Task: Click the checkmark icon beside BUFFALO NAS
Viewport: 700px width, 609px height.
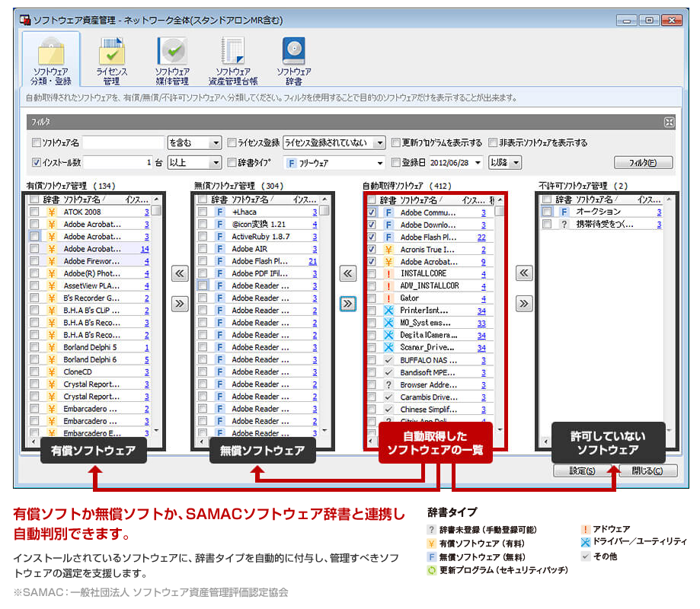Action: coord(388,360)
